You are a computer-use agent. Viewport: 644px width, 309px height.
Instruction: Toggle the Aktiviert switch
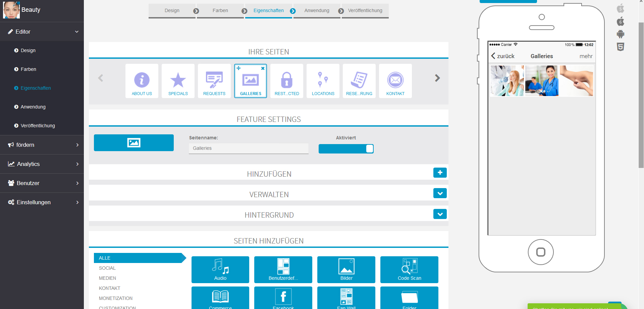(x=346, y=149)
